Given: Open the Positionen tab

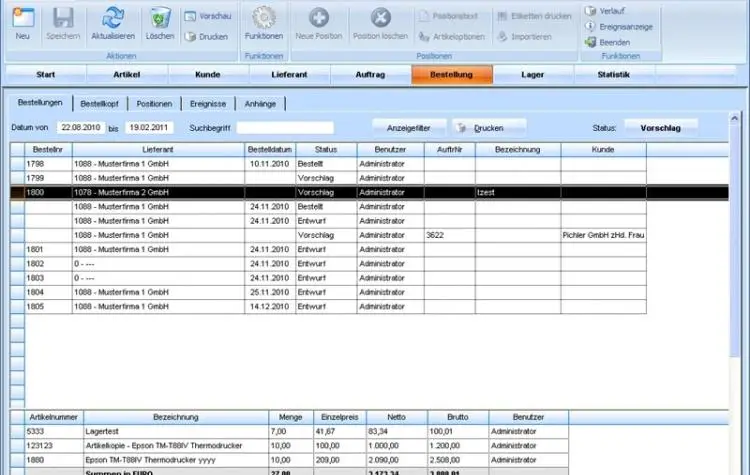Looking at the screenshot, I should (154, 103).
